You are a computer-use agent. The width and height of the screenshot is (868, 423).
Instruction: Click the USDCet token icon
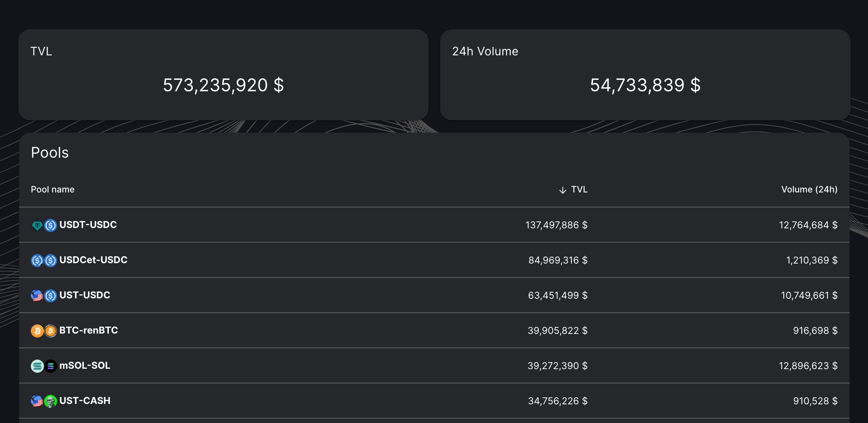point(37,260)
